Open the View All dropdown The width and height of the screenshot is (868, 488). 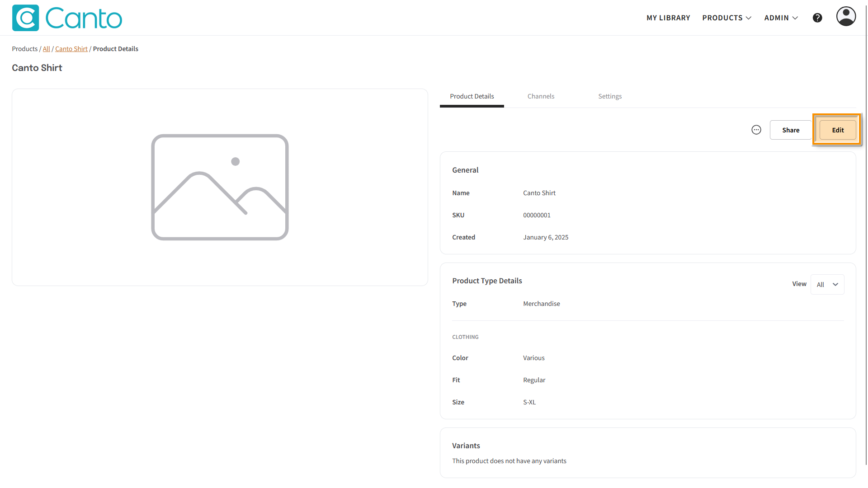827,284
